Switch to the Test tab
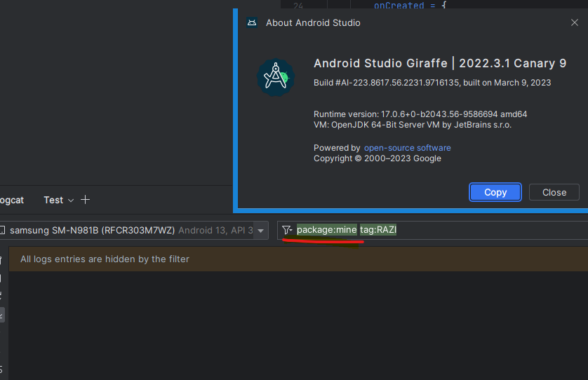The width and height of the screenshot is (588, 380). pos(53,200)
